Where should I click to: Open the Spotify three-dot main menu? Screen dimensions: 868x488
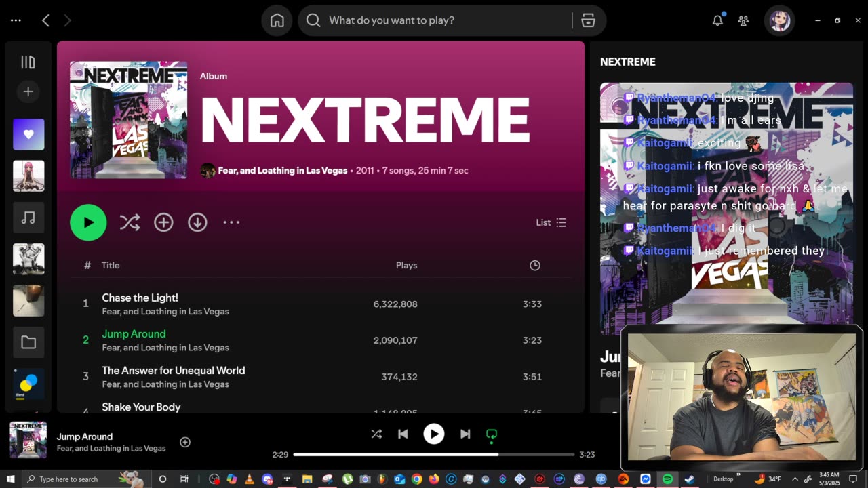pyautogui.click(x=16, y=20)
